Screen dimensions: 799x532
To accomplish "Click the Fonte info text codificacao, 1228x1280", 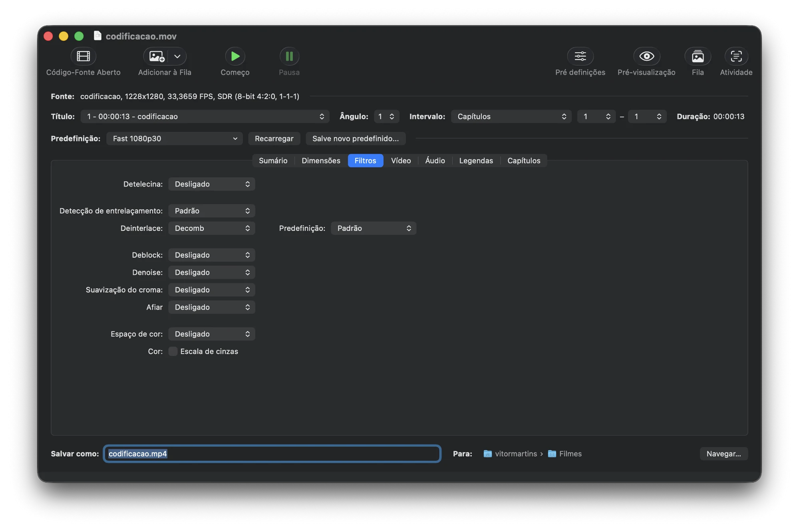I will [190, 96].
